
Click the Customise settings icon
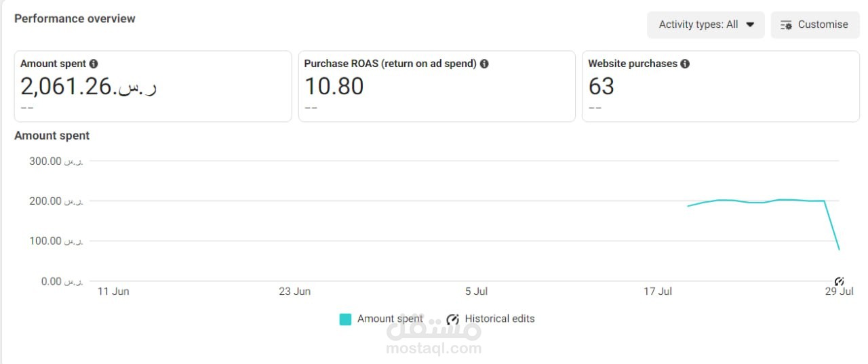coord(787,25)
